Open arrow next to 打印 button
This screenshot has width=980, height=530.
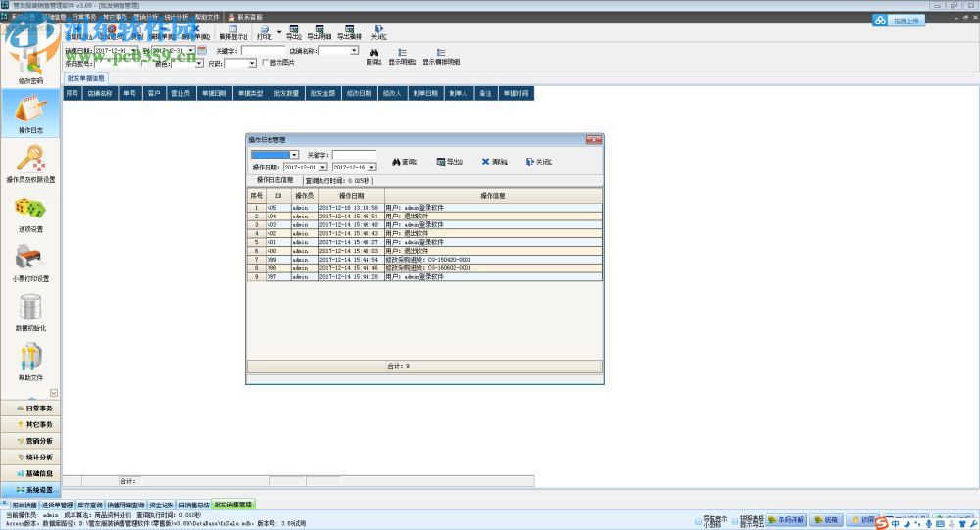(x=278, y=32)
